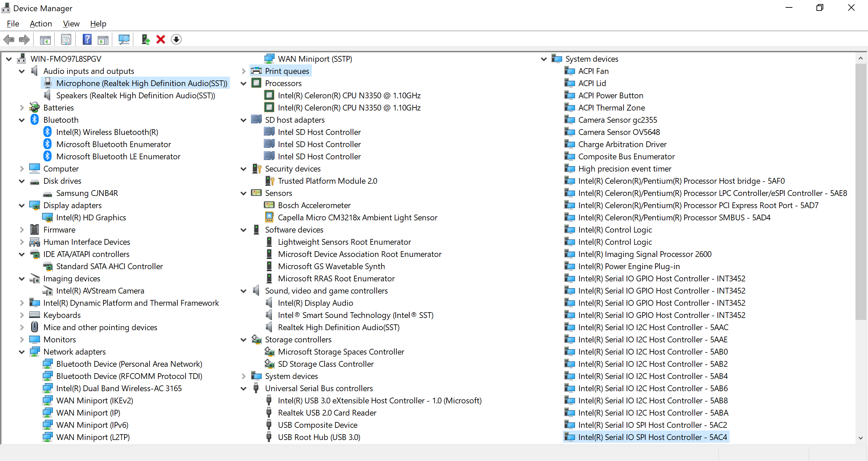This screenshot has height=461, width=868.
Task: Select Intel(R) Wireless Bluetooth(R)
Action: pyautogui.click(x=107, y=132)
